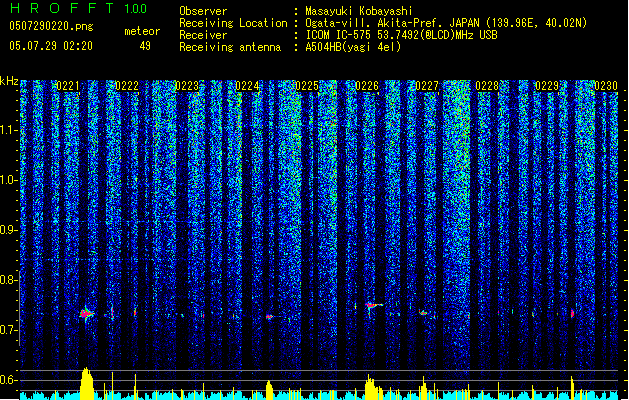Click the 0228 time marker

[487, 86]
